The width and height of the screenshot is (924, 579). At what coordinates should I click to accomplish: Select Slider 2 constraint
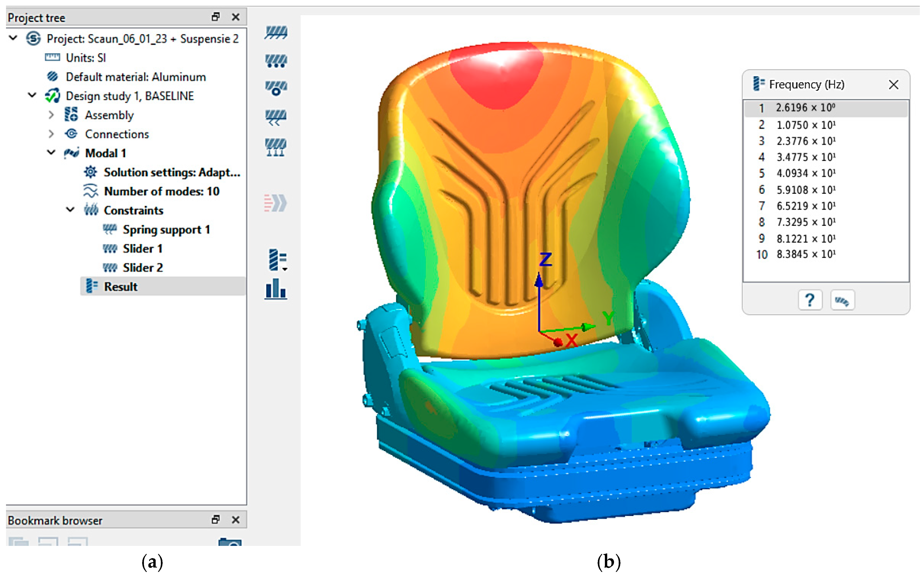(x=142, y=268)
